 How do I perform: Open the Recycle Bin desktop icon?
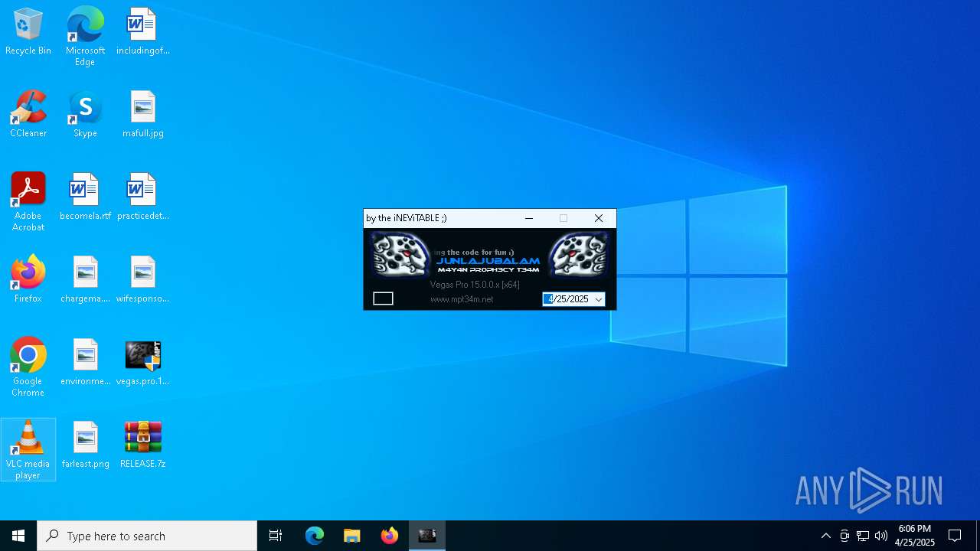tap(28, 31)
